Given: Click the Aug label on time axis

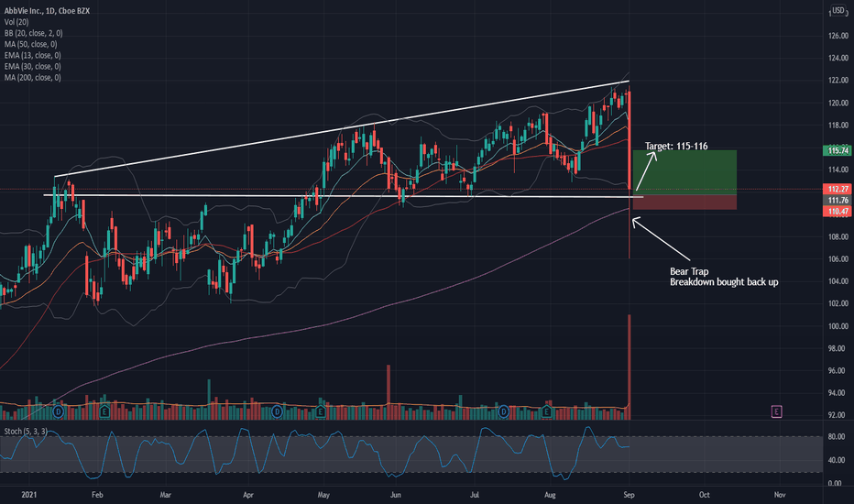Looking at the screenshot, I should 550,495.
